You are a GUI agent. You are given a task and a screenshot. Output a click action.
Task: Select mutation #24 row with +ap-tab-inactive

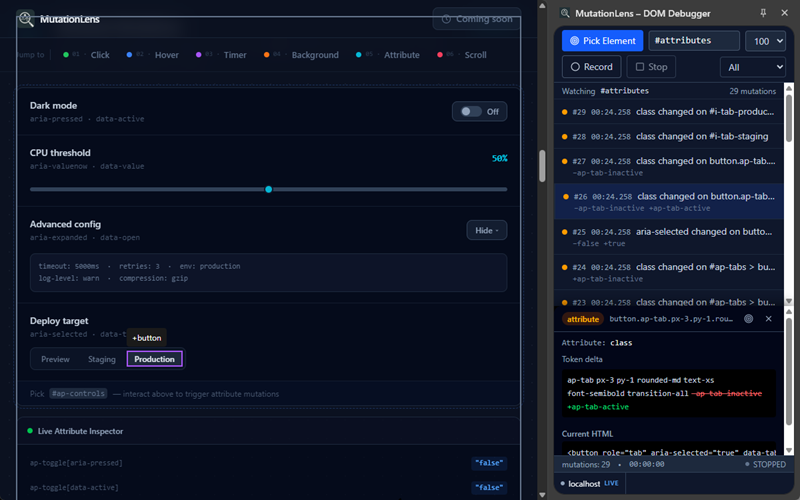(x=669, y=272)
